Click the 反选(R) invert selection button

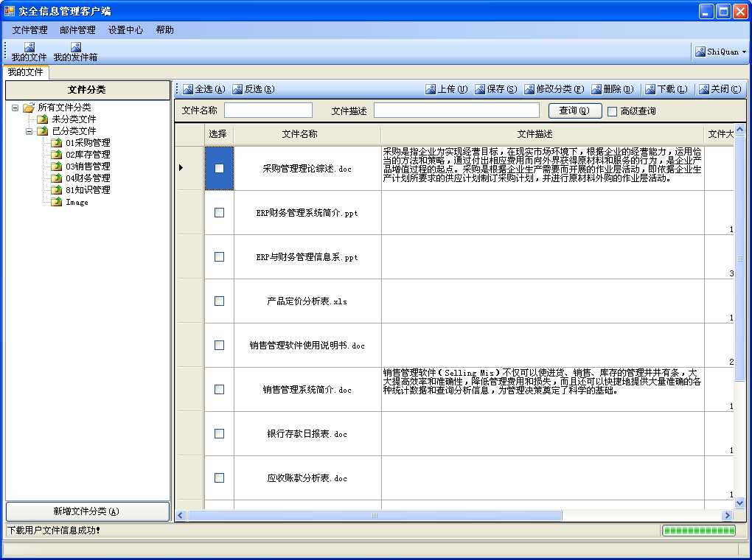(254, 89)
